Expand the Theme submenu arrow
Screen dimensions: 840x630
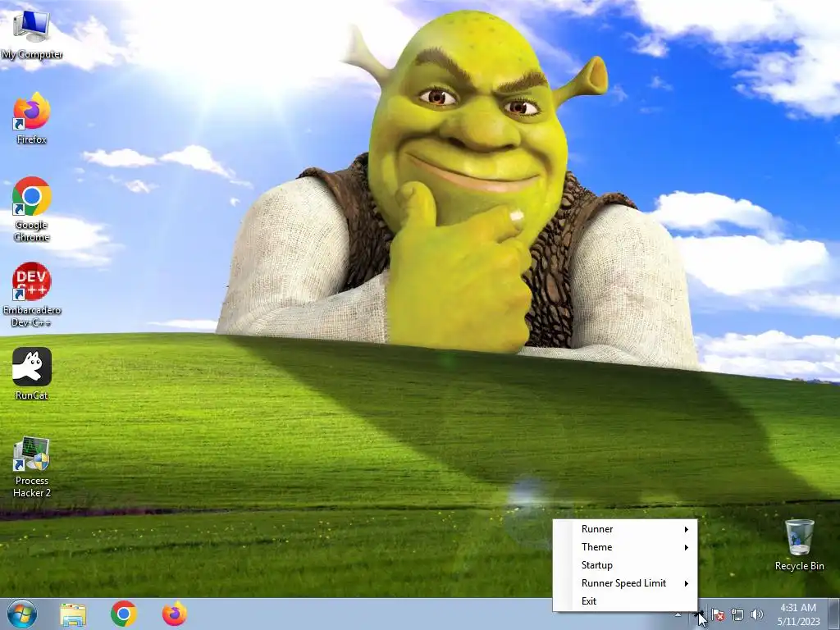coord(687,547)
